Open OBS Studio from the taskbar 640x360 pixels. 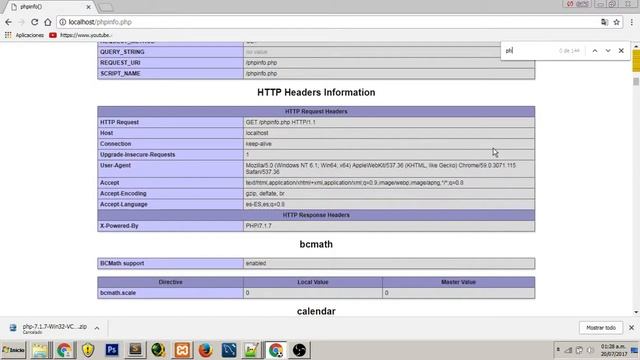coord(299,350)
